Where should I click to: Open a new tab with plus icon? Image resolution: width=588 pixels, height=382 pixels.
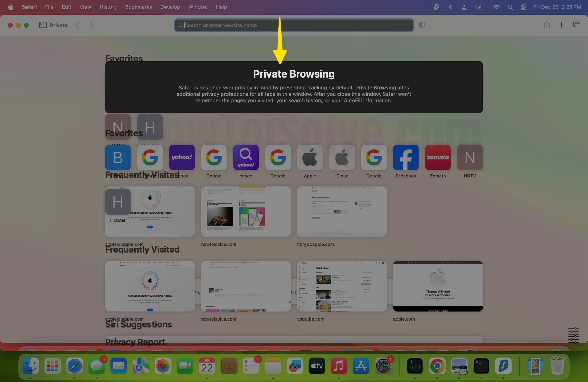pyautogui.click(x=561, y=25)
